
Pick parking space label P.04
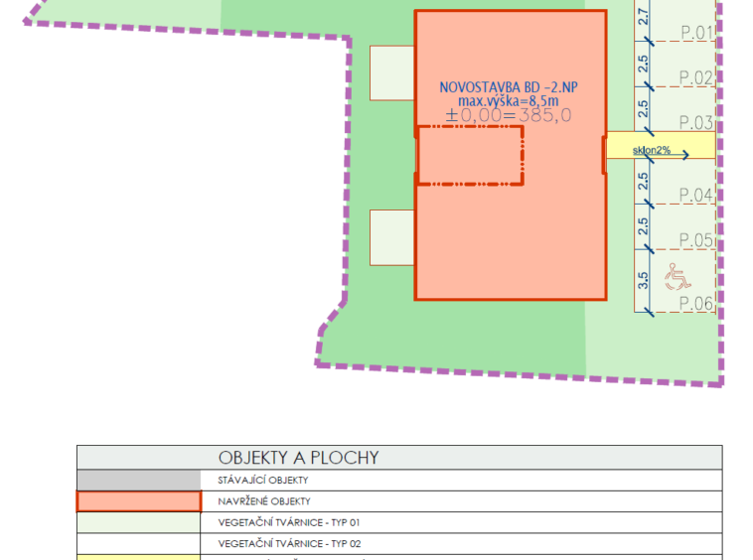(x=697, y=195)
